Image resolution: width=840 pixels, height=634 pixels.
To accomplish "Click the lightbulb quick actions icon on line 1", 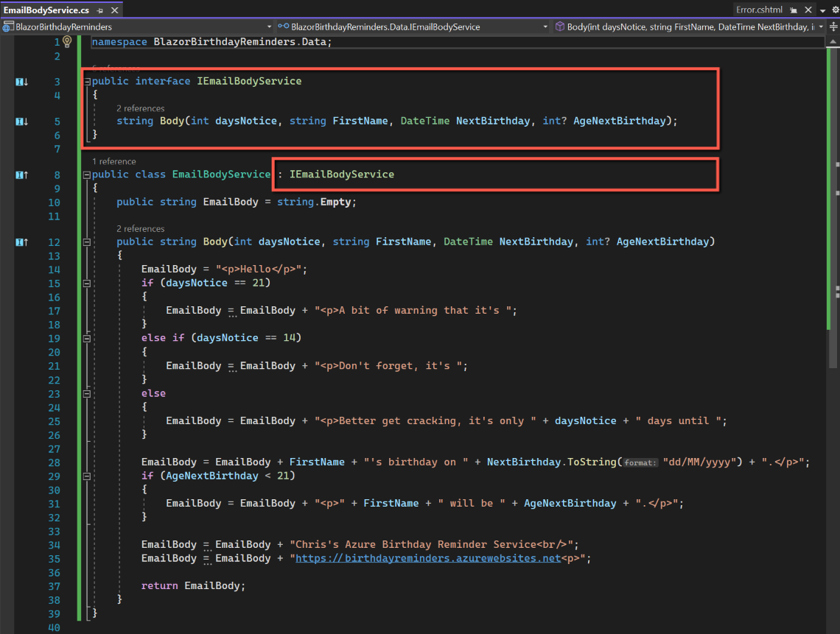I will click(68, 42).
